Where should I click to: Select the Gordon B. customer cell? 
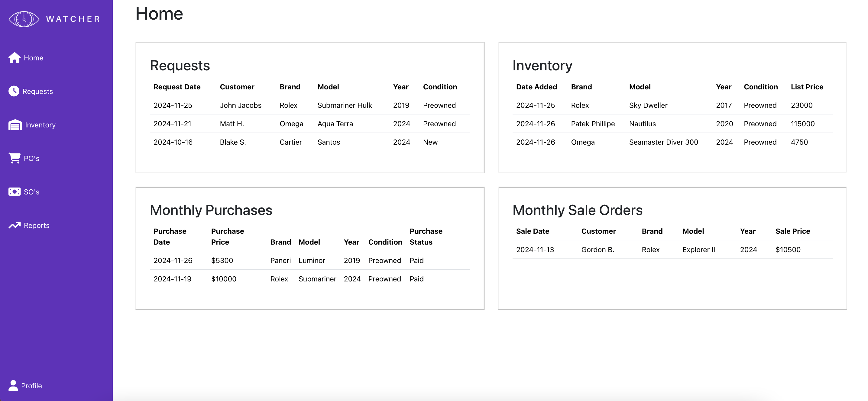tap(598, 250)
